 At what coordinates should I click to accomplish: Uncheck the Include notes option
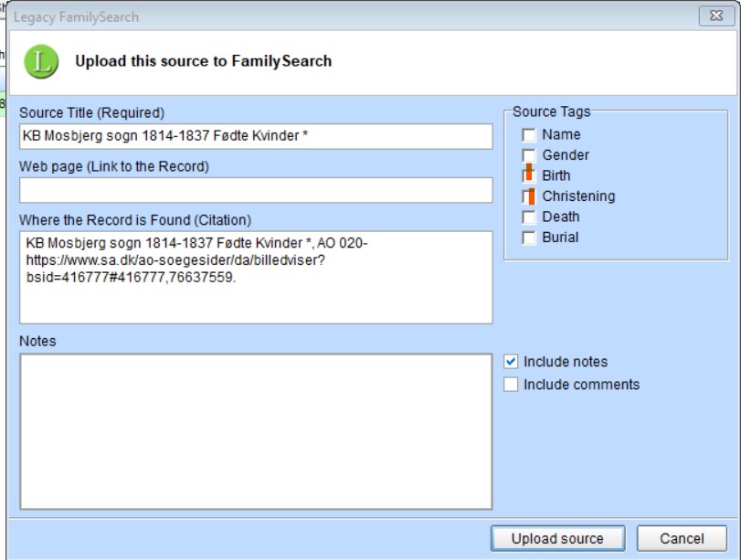511,362
